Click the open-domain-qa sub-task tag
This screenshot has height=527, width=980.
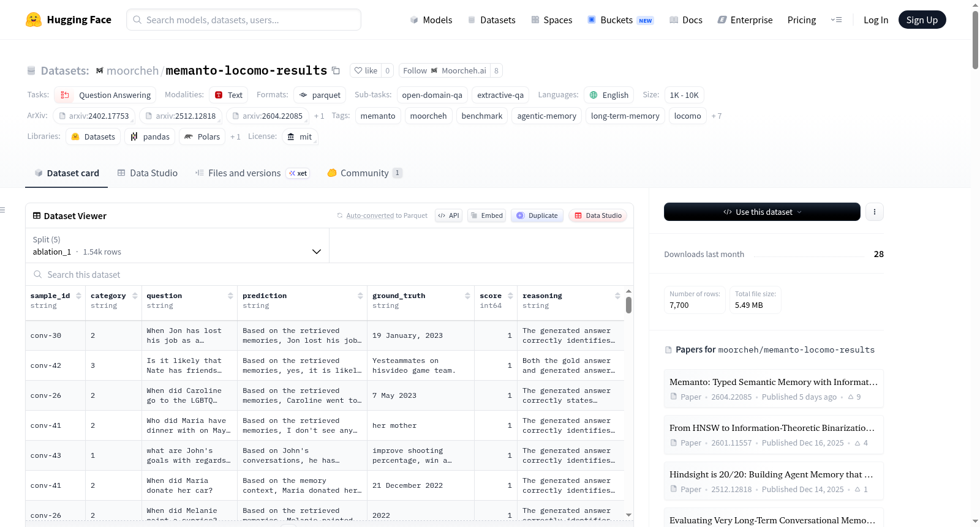pyautogui.click(x=432, y=95)
